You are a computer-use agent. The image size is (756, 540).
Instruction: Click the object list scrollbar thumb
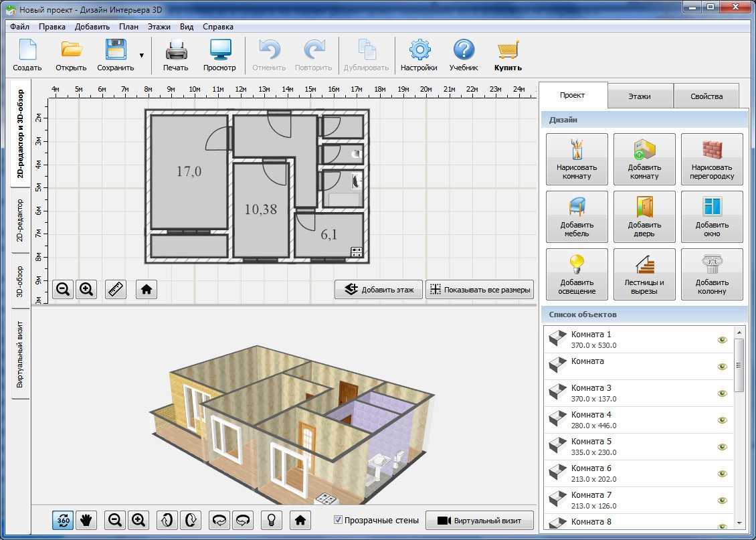(739, 365)
